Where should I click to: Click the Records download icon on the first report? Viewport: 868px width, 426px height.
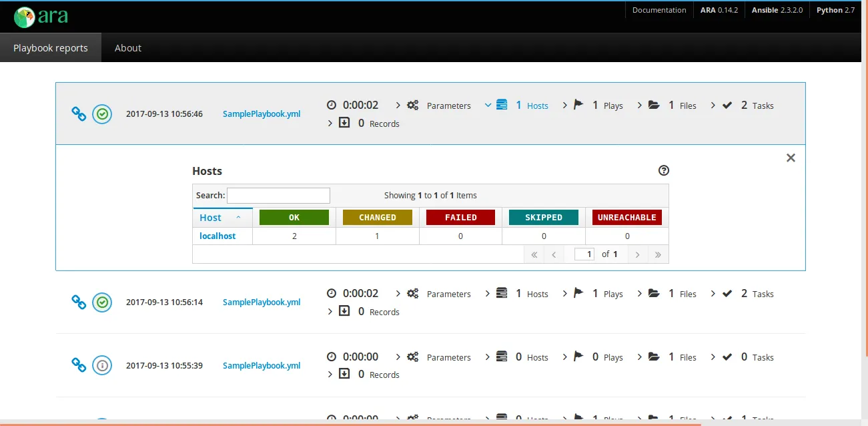pos(344,123)
